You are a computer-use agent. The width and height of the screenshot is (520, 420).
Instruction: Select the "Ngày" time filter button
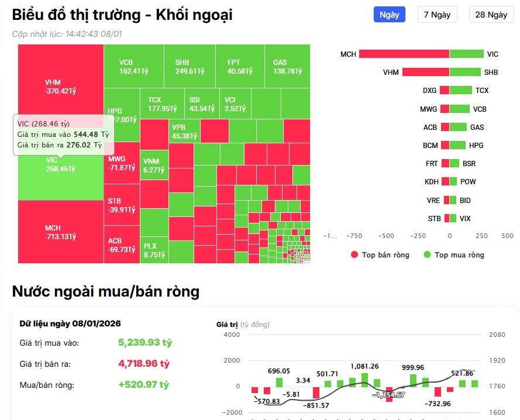point(390,14)
